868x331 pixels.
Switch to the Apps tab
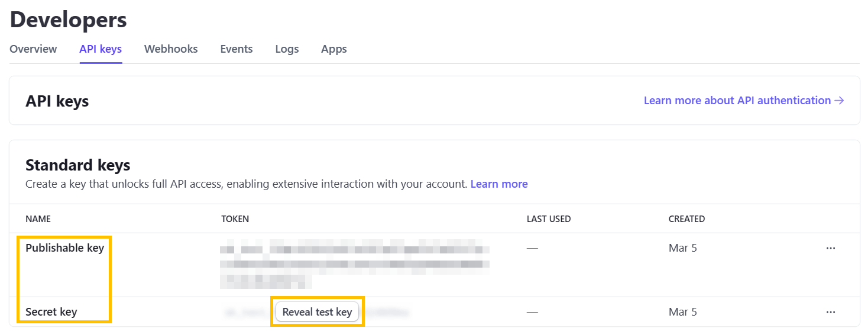(x=334, y=49)
